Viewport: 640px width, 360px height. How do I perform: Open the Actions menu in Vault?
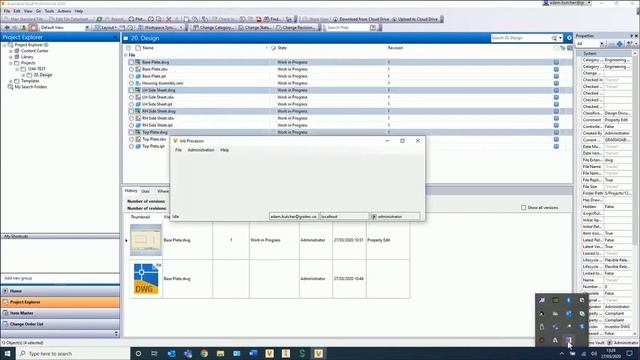point(64,11)
